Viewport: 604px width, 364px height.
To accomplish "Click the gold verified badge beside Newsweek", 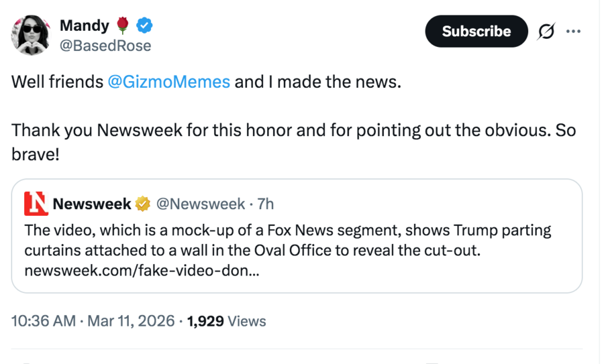I will click(x=143, y=204).
